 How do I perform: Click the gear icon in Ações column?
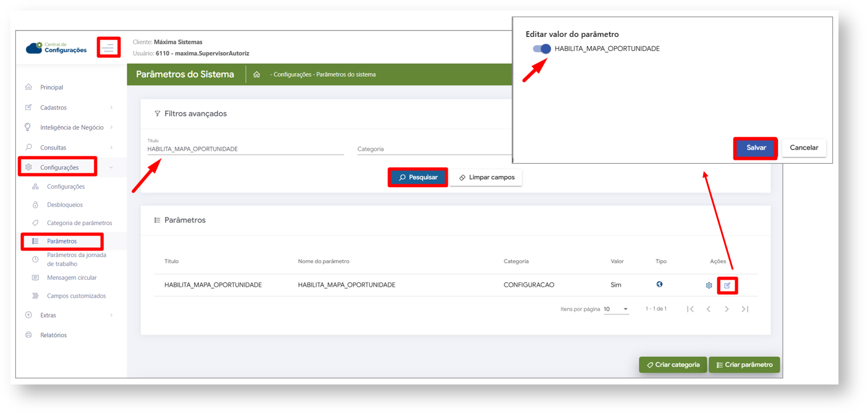click(x=709, y=285)
